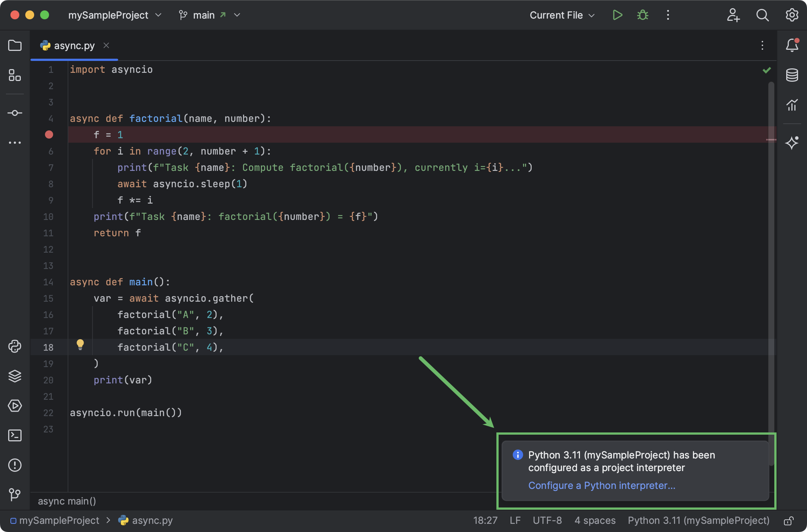Open the AI Assistant panel
Viewport: 807px width, 532px height.
click(x=792, y=143)
